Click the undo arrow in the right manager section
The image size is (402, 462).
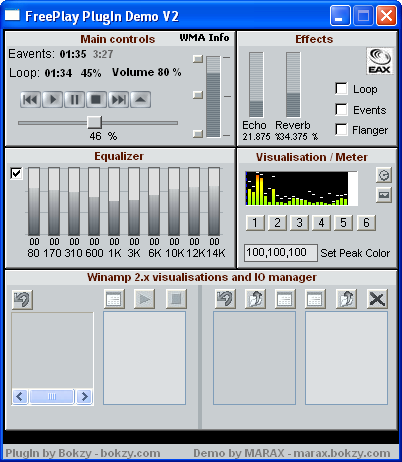click(225, 299)
